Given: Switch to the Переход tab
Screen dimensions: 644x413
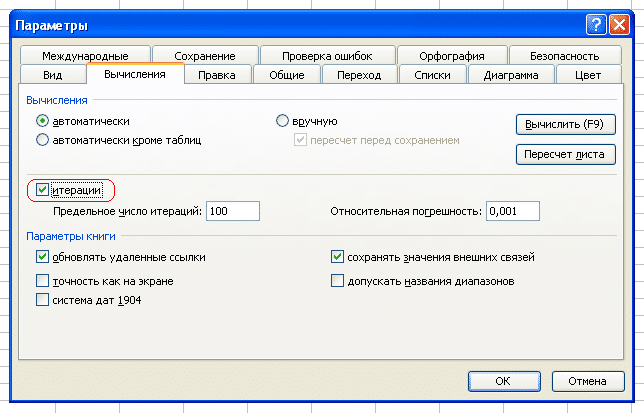Looking at the screenshot, I should tap(359, 75).
